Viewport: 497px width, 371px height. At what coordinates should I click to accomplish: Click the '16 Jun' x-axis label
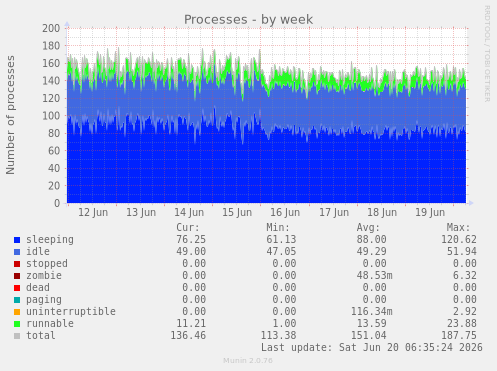(285, 212)
